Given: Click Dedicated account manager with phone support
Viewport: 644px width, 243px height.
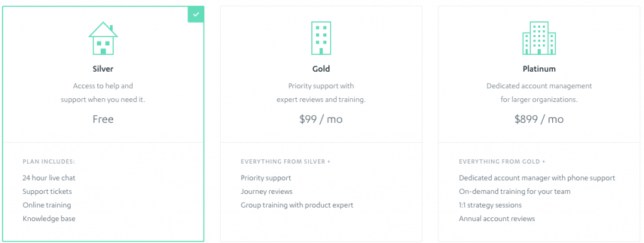Looking at the screenshot, I should coord(537,178).
